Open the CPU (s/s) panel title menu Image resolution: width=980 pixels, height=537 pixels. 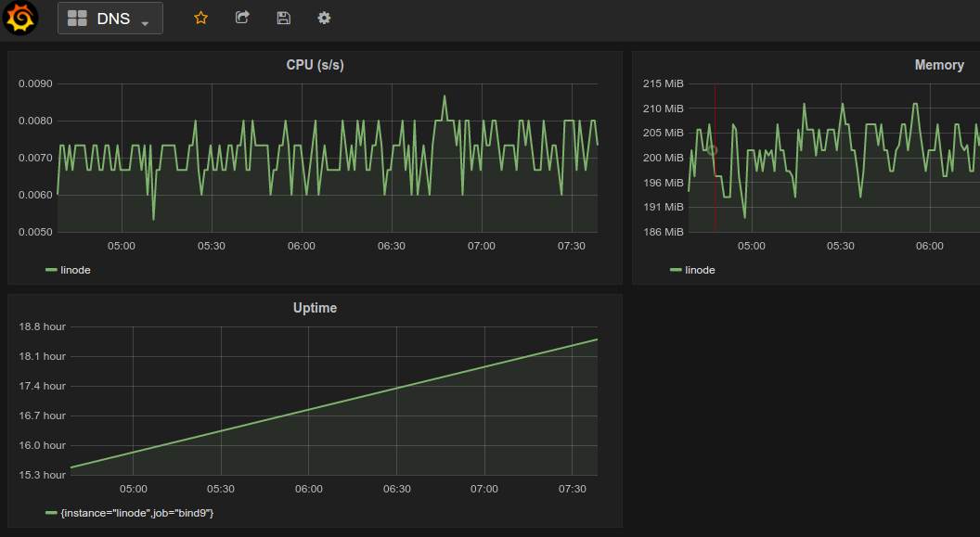click(315, 65)
